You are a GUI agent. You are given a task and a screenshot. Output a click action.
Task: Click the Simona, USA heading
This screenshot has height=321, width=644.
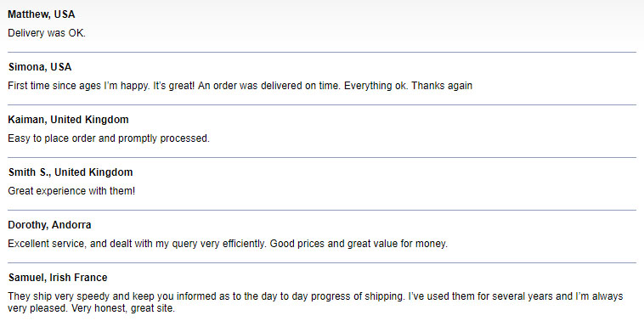coord(40,67)
